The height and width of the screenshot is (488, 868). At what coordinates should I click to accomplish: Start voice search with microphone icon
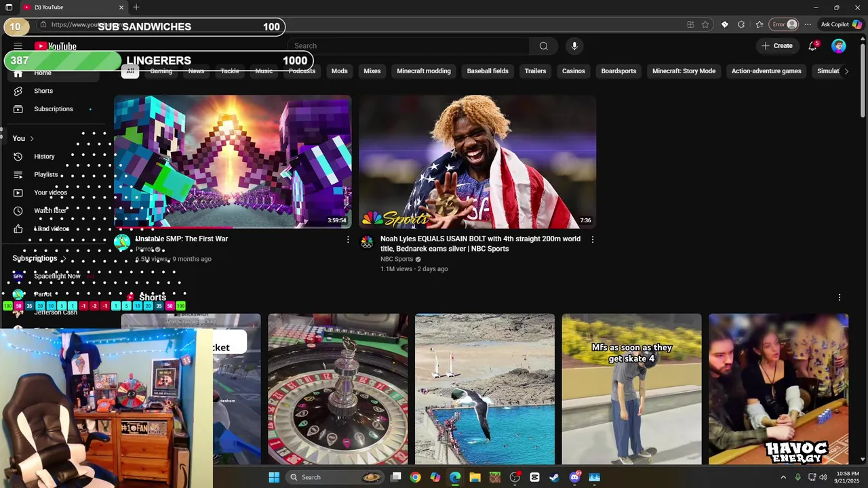pyautogui.click(x=574, y=46)
